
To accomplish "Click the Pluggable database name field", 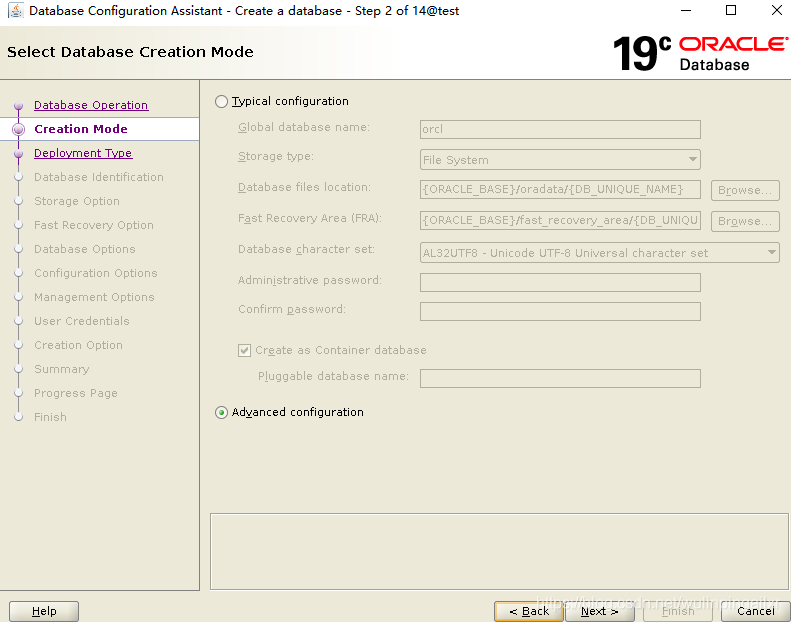I will pyautogui.click(x=560, y=378).
